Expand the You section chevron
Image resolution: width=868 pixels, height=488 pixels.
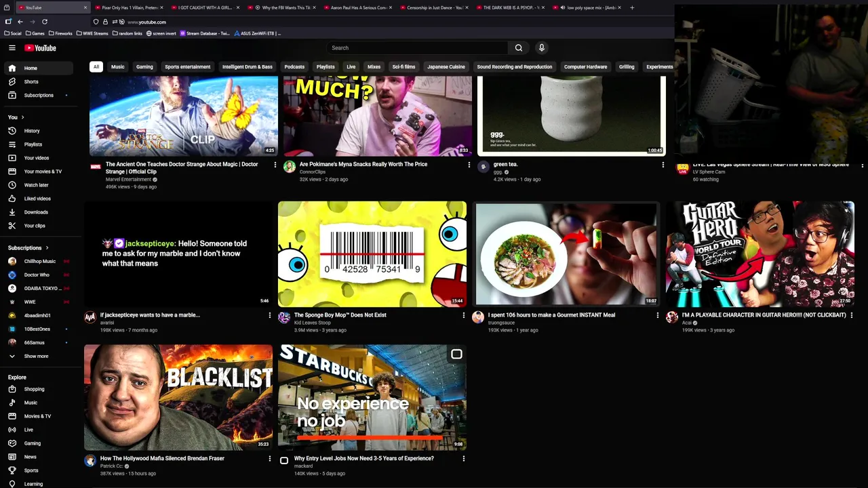22,117
